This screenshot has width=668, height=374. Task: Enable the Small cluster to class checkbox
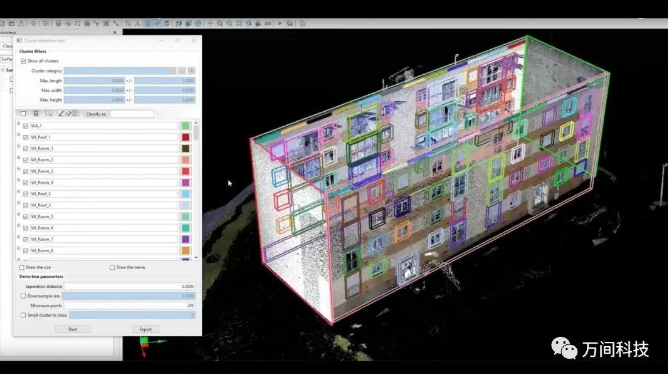(23, 315)
